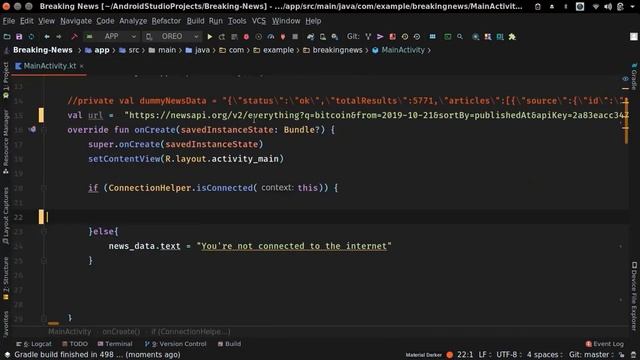
Task: Click the MainActivity breadcrumb in navigation bar
Action: coord(398,50)
